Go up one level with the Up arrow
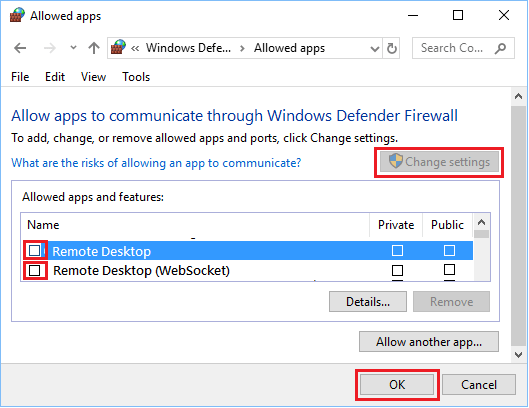Screen dimensions: 529x408 [x=94, y=48]
